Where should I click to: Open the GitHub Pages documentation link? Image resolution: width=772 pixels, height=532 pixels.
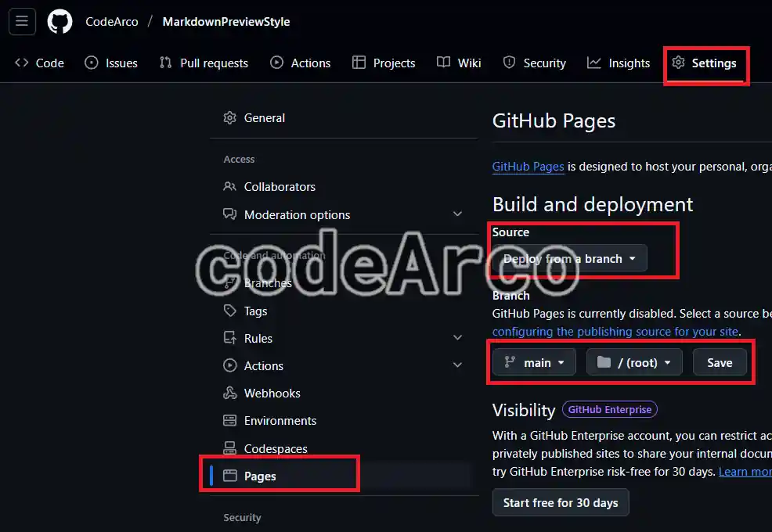[528, 167]
